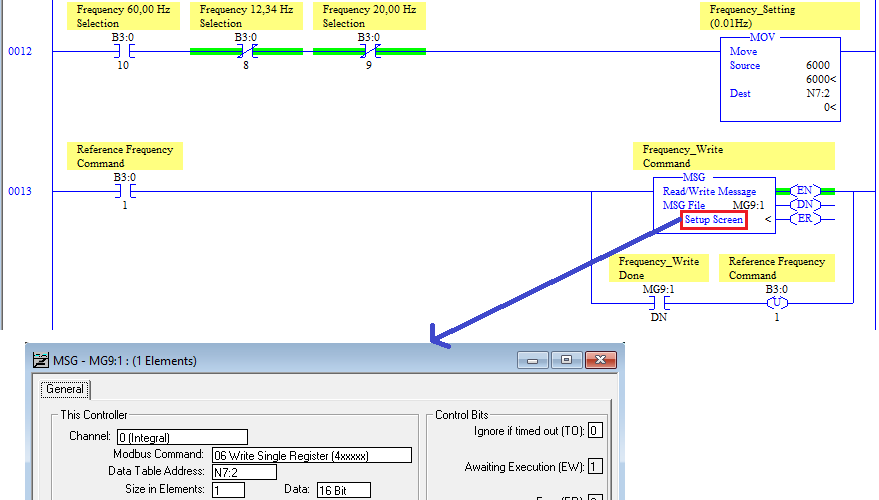
Task: Click the Frequency 12,34 Hz Selection comment
Action: tap(246, 16)
